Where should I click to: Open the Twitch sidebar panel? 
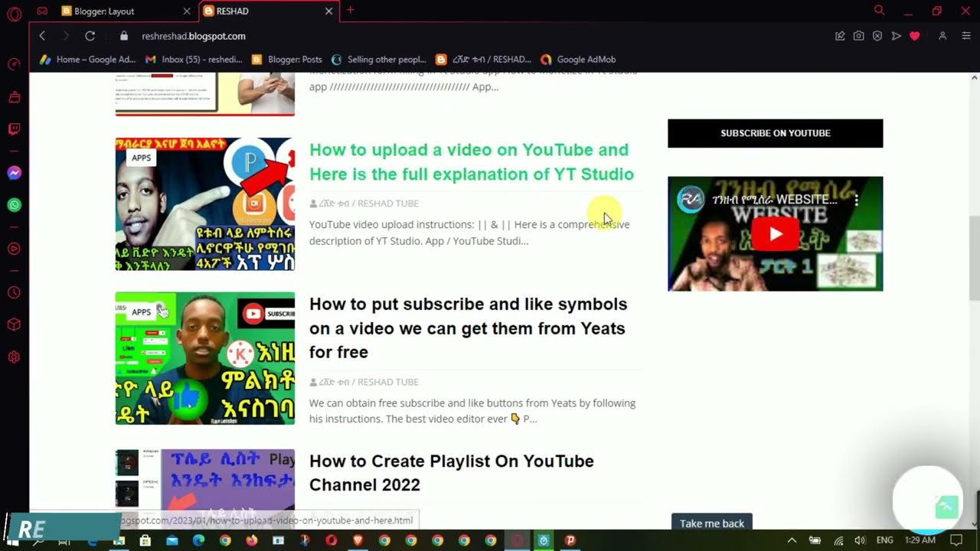(14, 129)
